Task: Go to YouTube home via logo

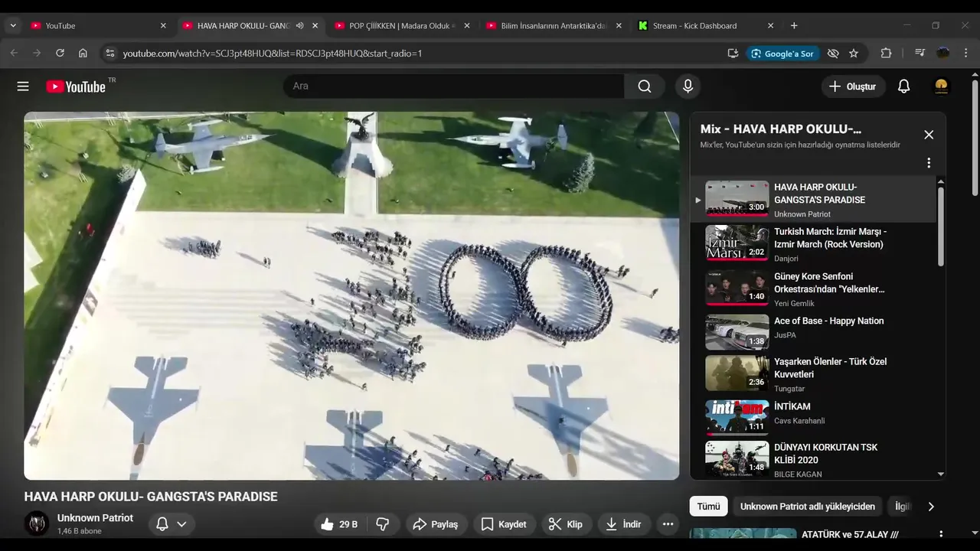Action: pos(75,86)
